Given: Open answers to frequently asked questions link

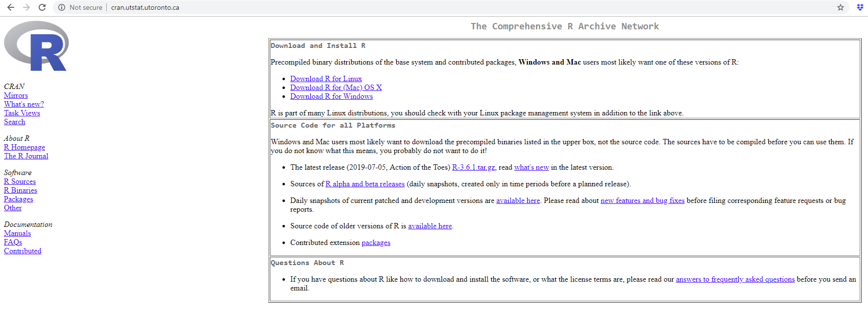Looking at the screenshot, I should pyautogui.click(x=735, y=279).
